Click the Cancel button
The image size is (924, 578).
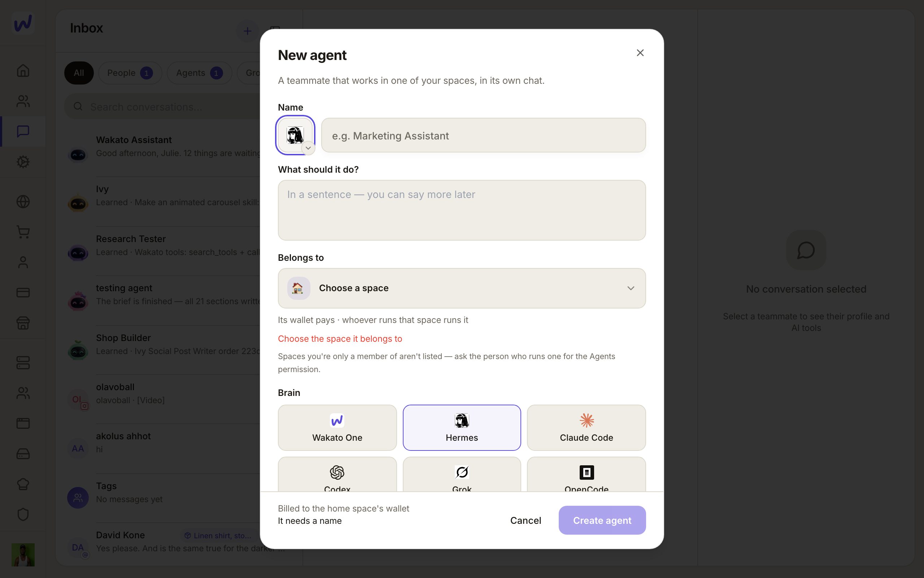pyautogui.click(x=526, y=520)
